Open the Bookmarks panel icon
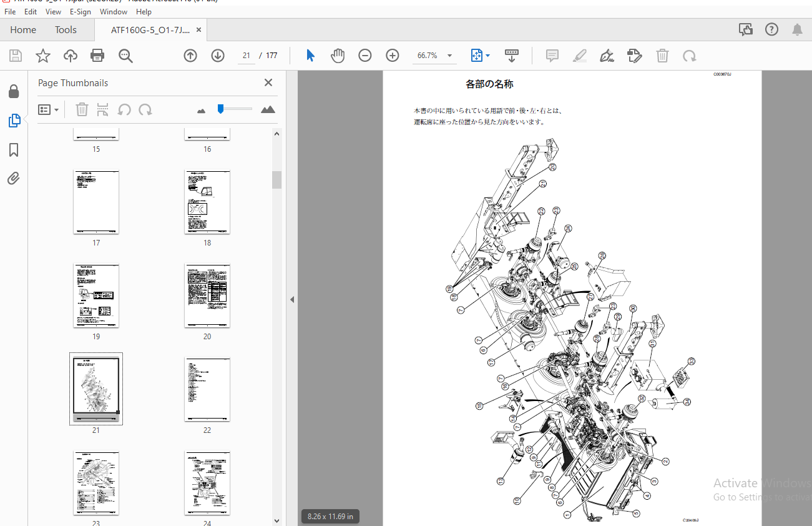 coord(14,150)
